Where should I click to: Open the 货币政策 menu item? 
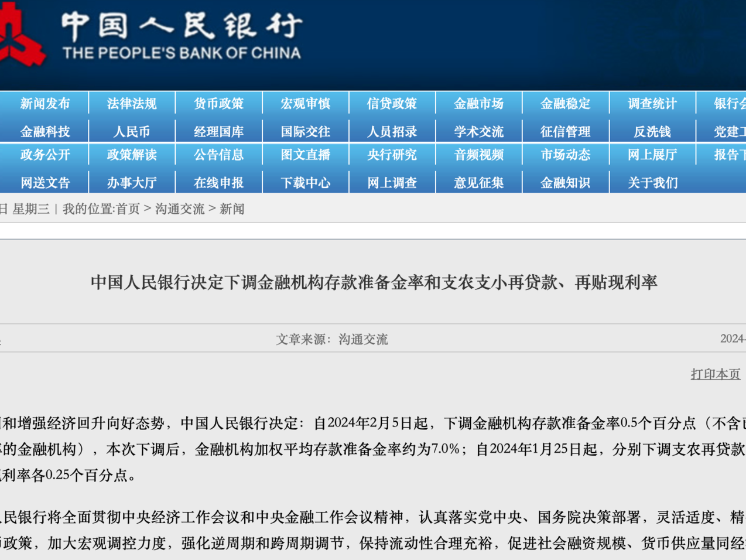[218, 104]
